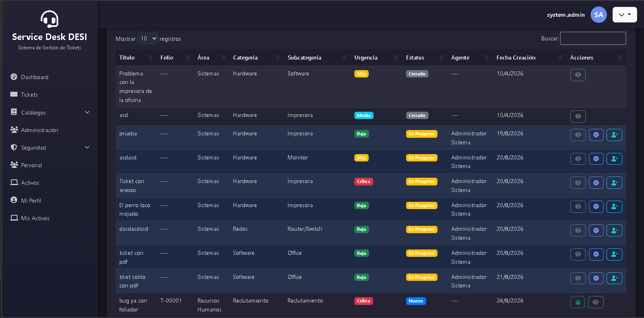View the 'Ticket con anexos' details
The image size is (644, 318).
click(x=578, y=183)
